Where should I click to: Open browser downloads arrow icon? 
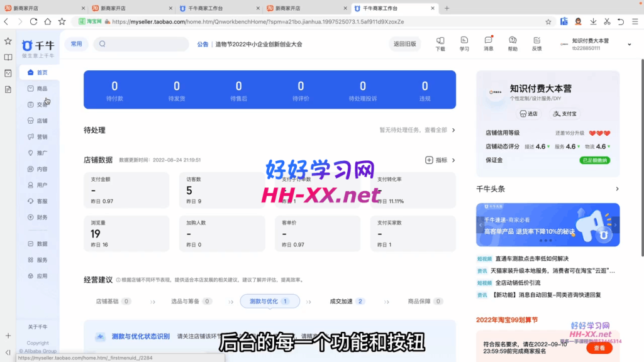pyautogui.click(x=593, y=22)
